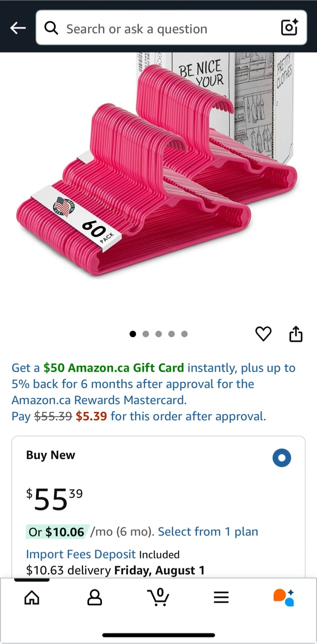The width and height of the screenshot is (317, 644).
Task: Open Select from 1 plan link
Action: click(x=208, y=532)
